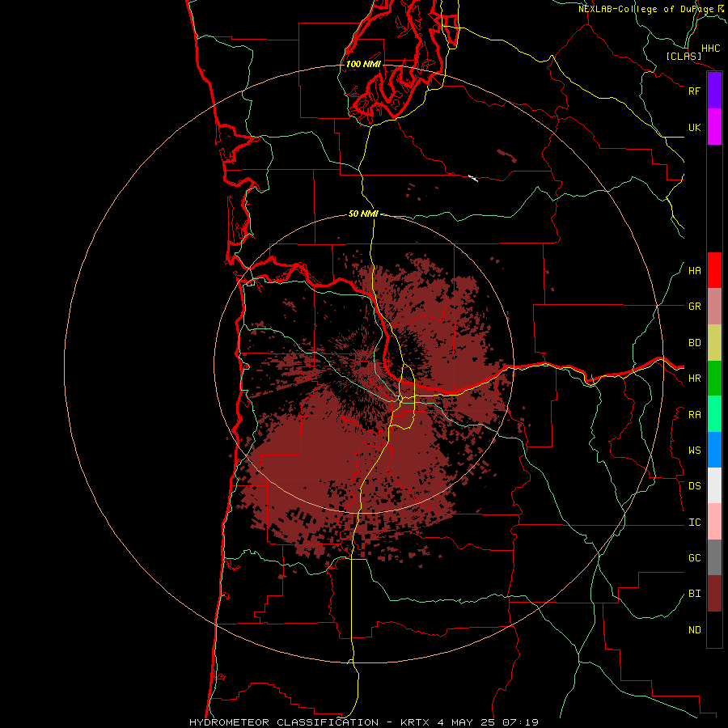Click the RF legend label

694,91
